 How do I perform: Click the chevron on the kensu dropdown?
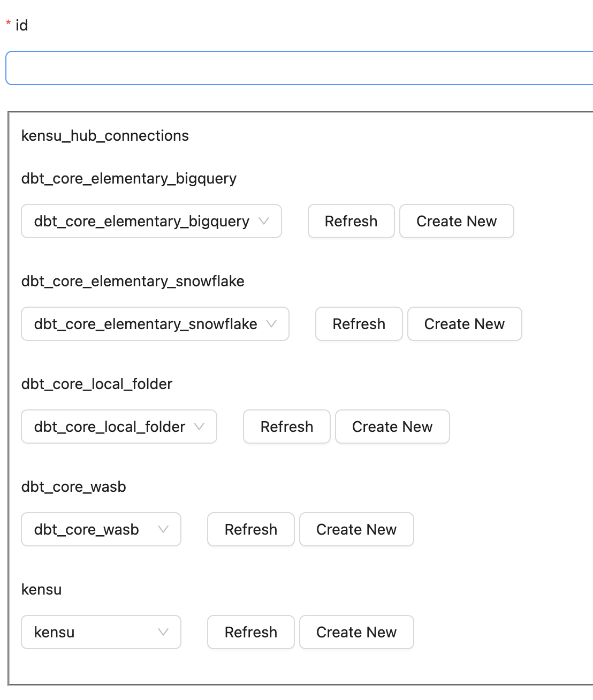(x=164, y=632)
